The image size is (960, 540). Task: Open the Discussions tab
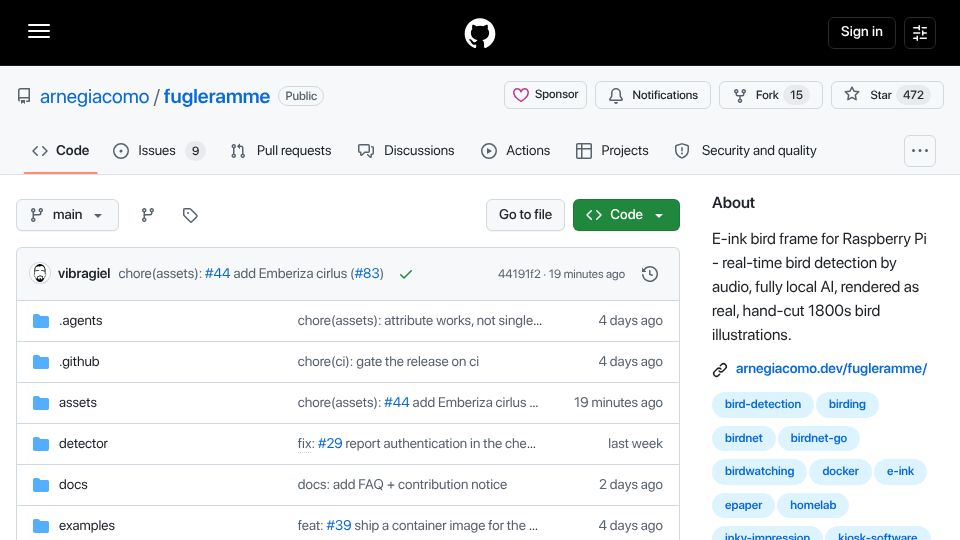tap(406, 151)
